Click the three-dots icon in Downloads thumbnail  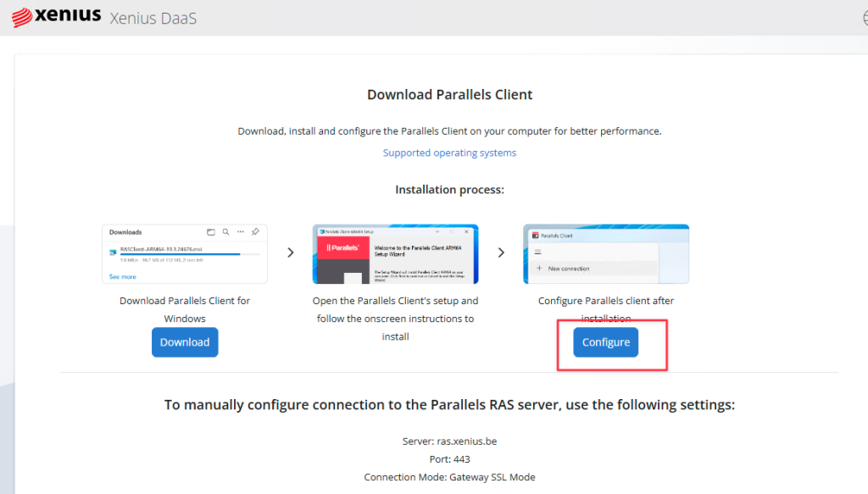point(241,231)
